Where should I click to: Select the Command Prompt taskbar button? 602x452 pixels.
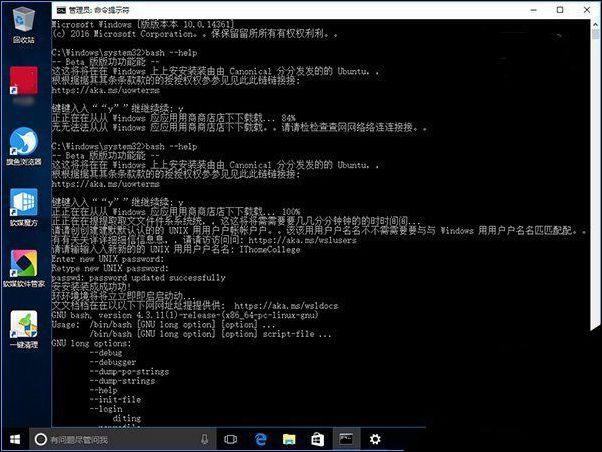point(346,439)
